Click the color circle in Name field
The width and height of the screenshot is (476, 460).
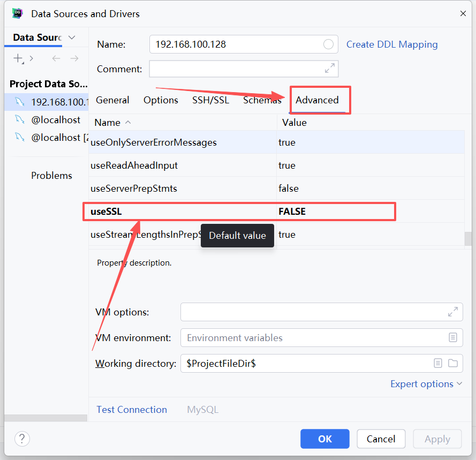point(328,44)
